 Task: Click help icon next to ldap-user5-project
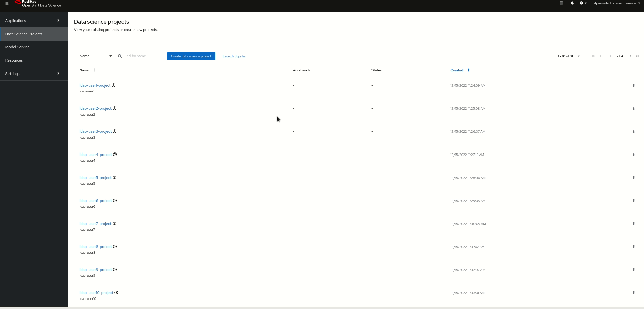115,178
